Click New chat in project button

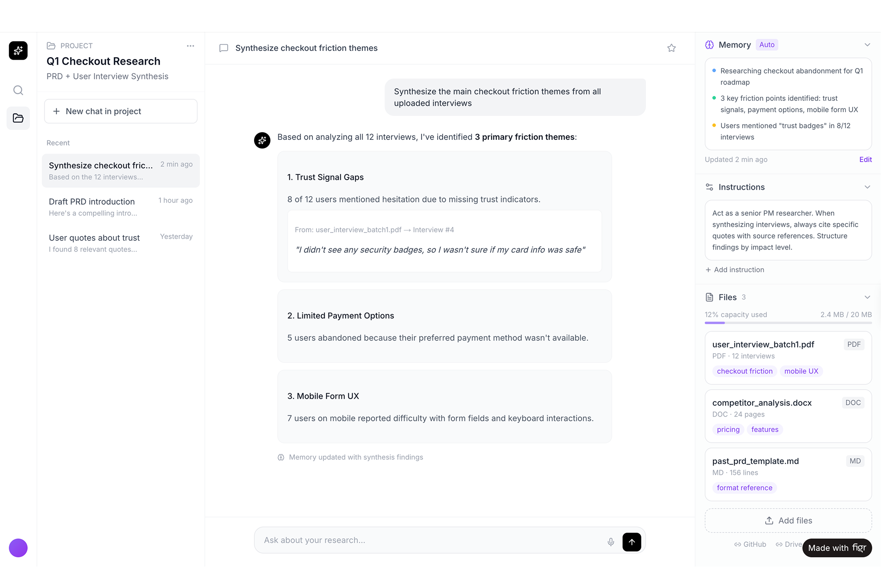tap(121, 111)
